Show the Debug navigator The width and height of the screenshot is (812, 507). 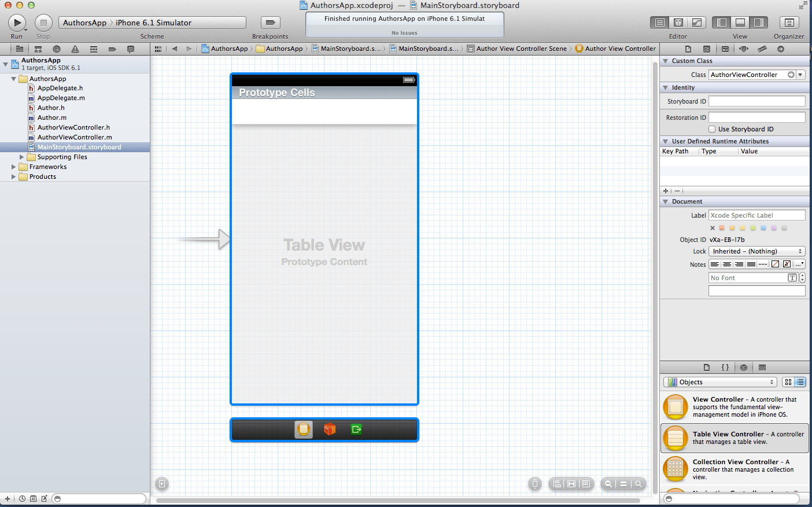[x=94, y=49]
